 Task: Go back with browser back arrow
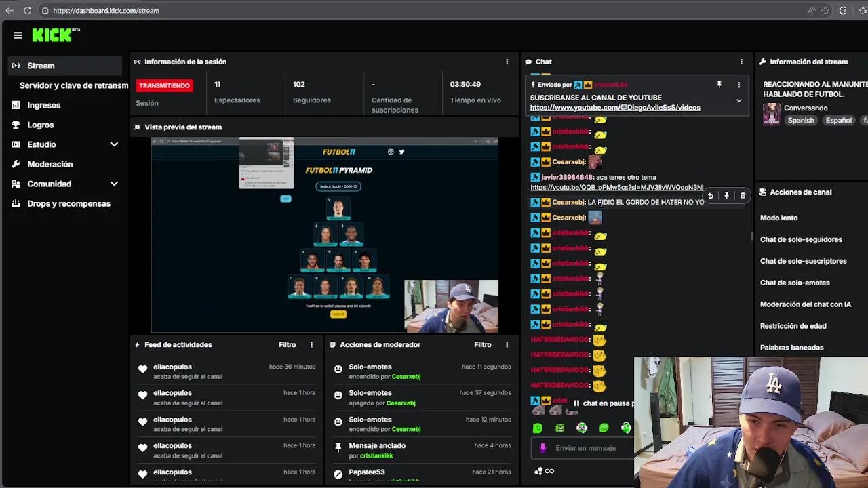click(x=9, y=11)
